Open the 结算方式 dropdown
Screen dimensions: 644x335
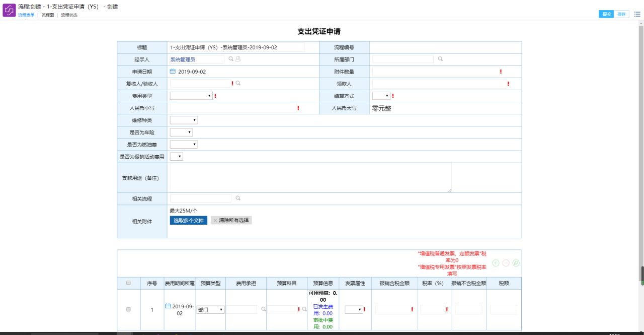point(381,96)
